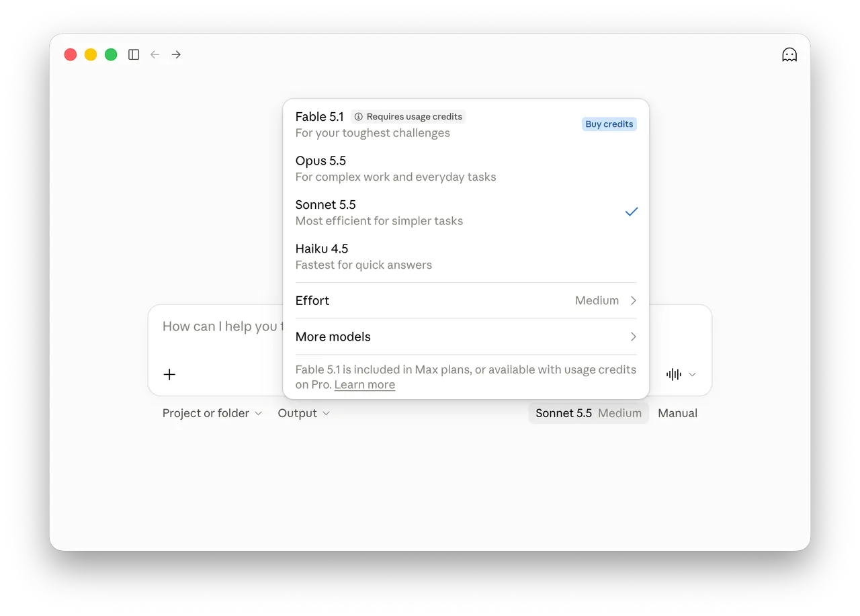Viewport: 860px width, 616px height.
Task: Select the Haiku 4.5 model
Action: [466, 256]
